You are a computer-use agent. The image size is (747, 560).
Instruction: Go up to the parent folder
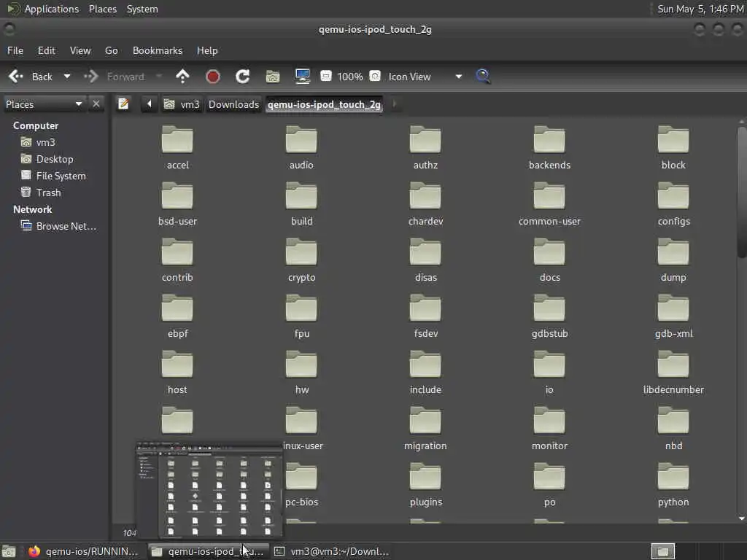(182, 77)
